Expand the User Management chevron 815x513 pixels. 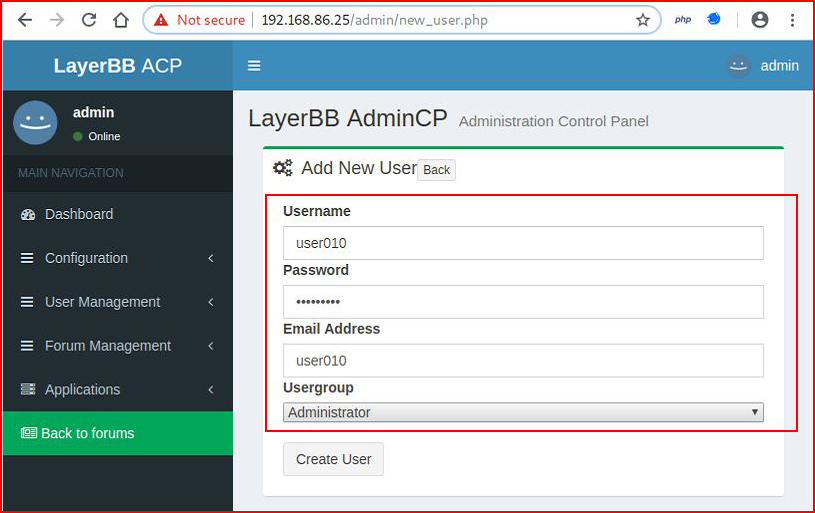tap(211, 302)
